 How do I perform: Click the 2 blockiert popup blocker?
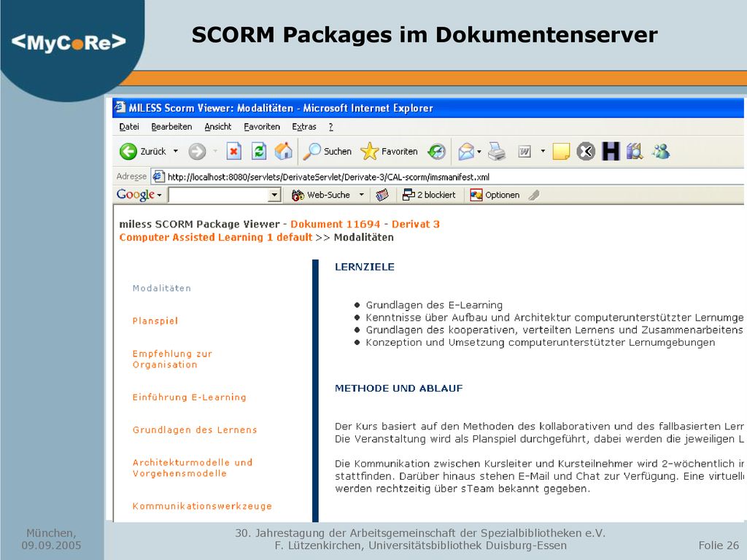pyautogui.click(x=429, y=195)
